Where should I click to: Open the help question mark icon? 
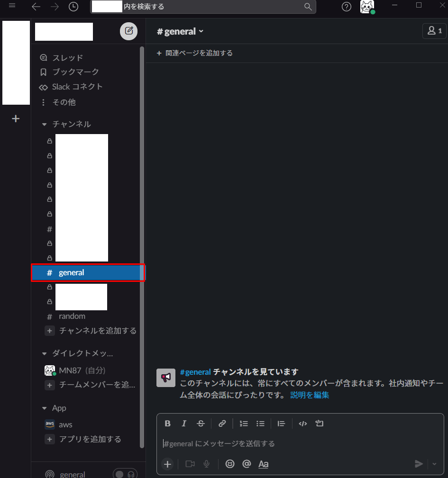click(347, 7)
